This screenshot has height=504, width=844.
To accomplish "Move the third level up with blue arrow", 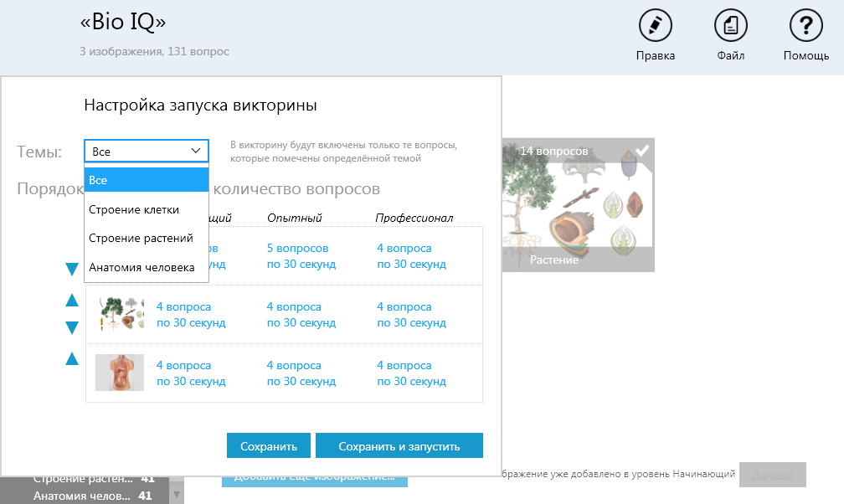I will tap(72, 358).
